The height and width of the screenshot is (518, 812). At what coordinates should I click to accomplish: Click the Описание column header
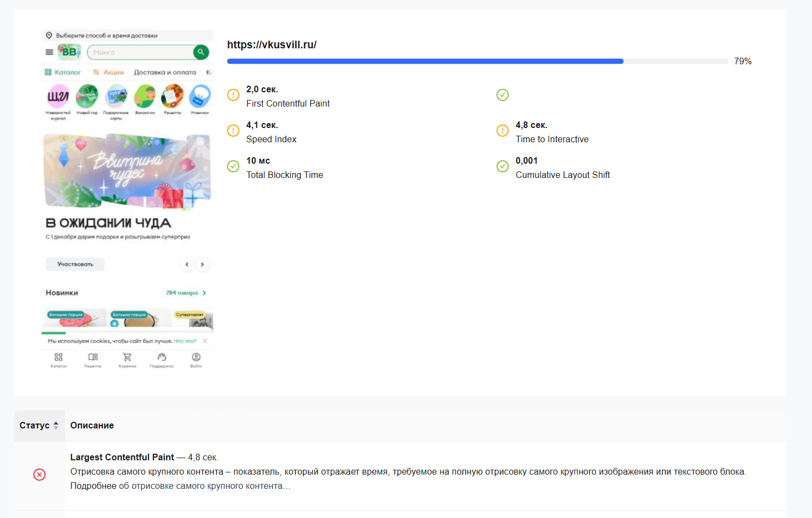click(x=92, y=426)
